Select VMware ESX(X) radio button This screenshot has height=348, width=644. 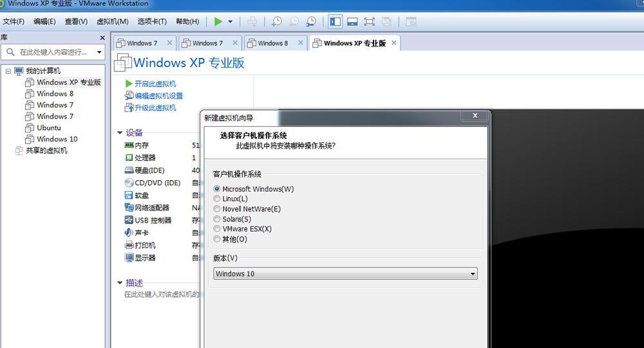click(x=217, y=228)
